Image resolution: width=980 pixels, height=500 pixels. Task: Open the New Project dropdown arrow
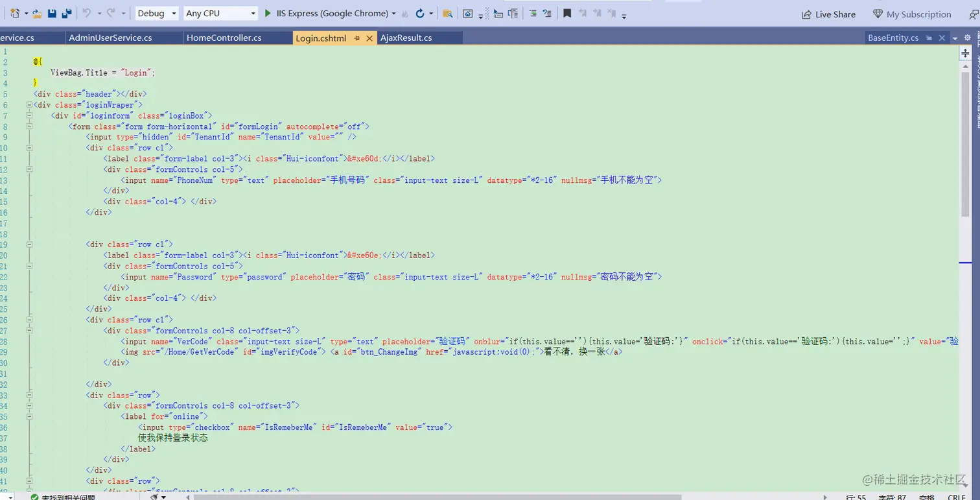tap(25, 14)
